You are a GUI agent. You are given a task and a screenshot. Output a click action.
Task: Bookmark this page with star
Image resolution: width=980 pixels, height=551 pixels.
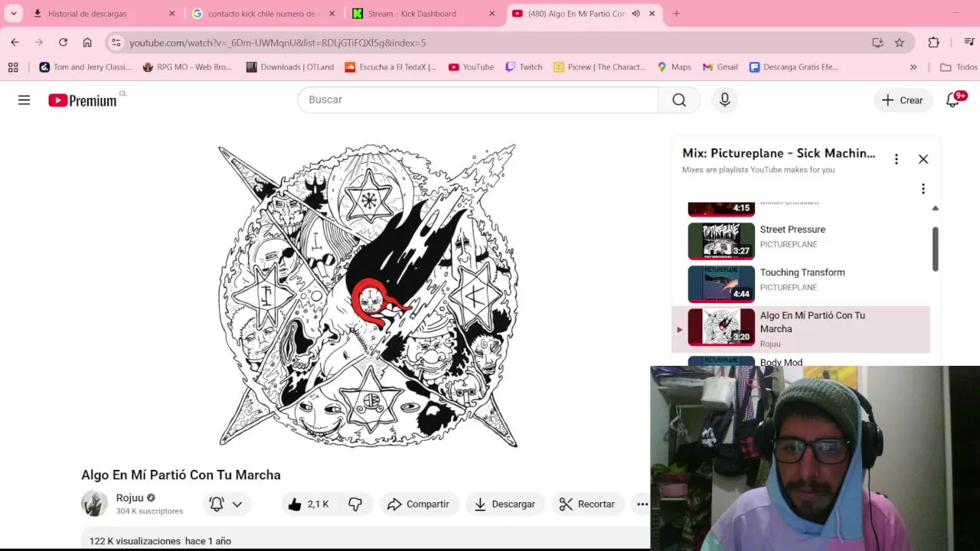900,43
